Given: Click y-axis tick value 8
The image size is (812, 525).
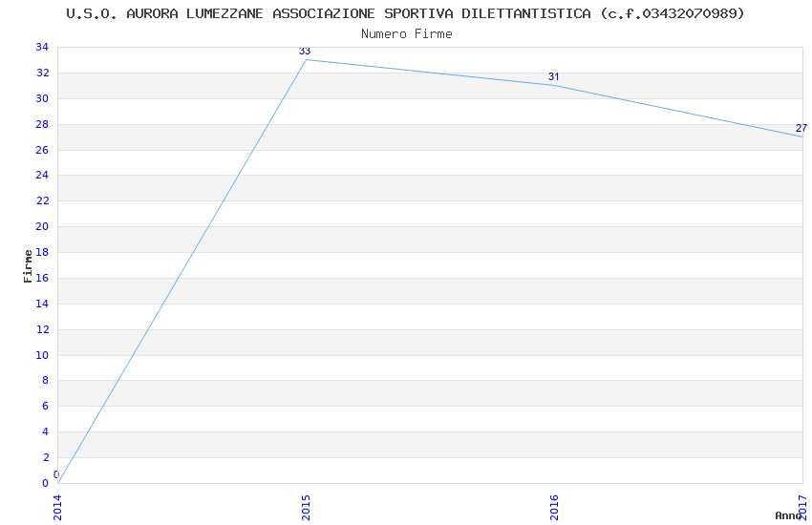Looking at the screenshot, I should tap(46, 380).
